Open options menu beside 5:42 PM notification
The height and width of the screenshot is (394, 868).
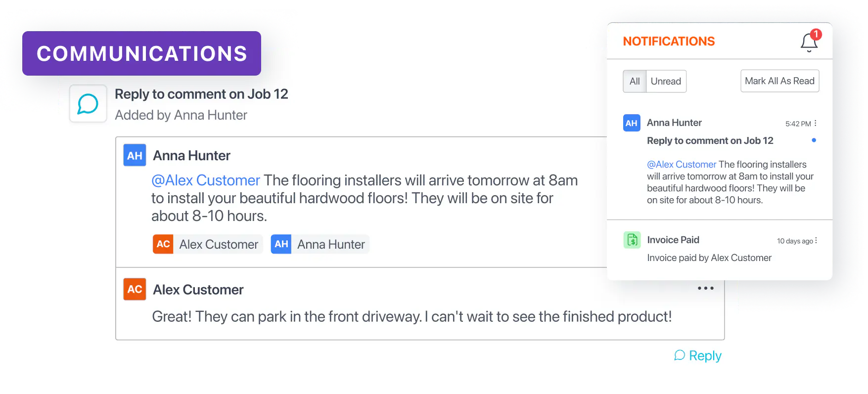(x=816, y=123)
